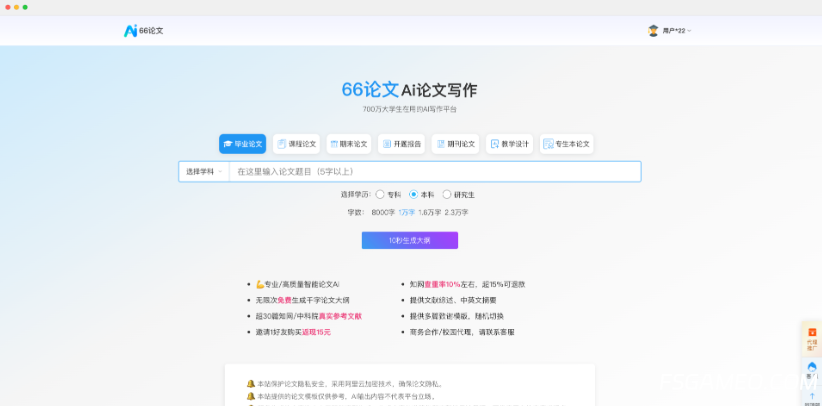This screenshot has height=406, width=822.
Task: Click the 10秒生成大纲 generate button
Action: [x=409, y=240]
